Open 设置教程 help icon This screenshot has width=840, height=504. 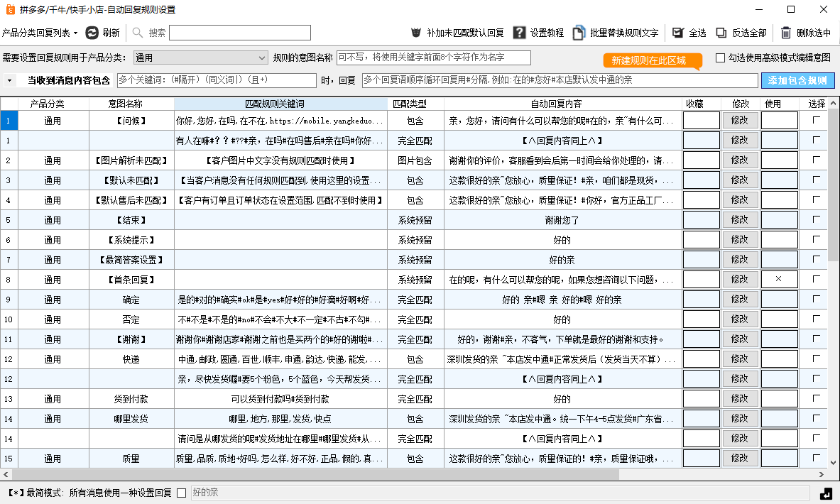[520, 33]
